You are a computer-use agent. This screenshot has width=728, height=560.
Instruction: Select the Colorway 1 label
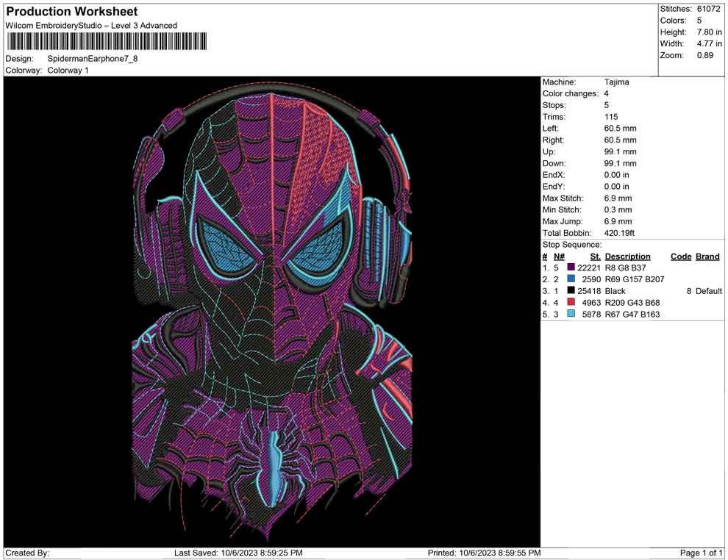pyautogui.click(x=68, y=71)
